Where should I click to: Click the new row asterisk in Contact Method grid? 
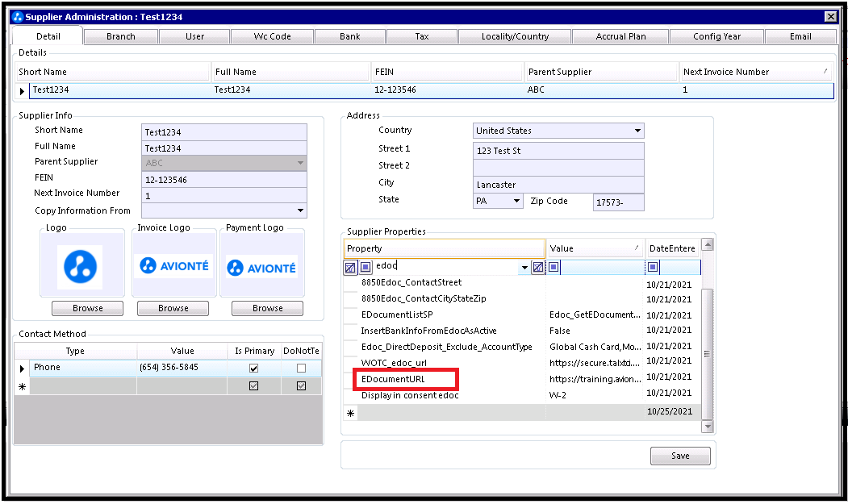(x=22, y=386)
